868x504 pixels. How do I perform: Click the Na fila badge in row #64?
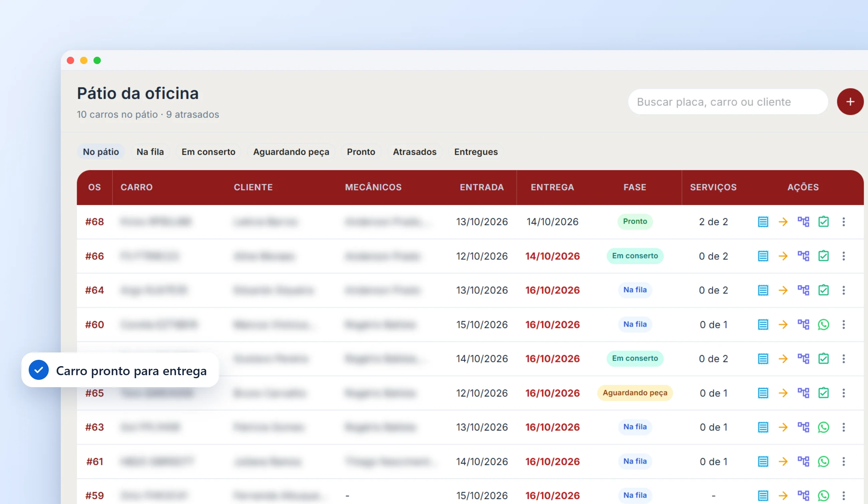[635, 290]
